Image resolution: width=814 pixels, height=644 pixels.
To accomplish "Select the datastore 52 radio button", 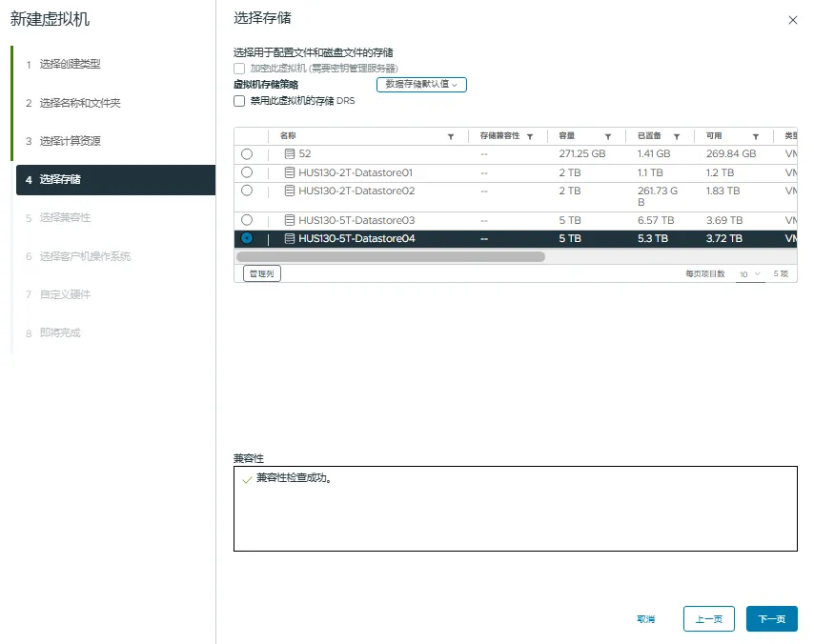I will click(x=247, y=154).
